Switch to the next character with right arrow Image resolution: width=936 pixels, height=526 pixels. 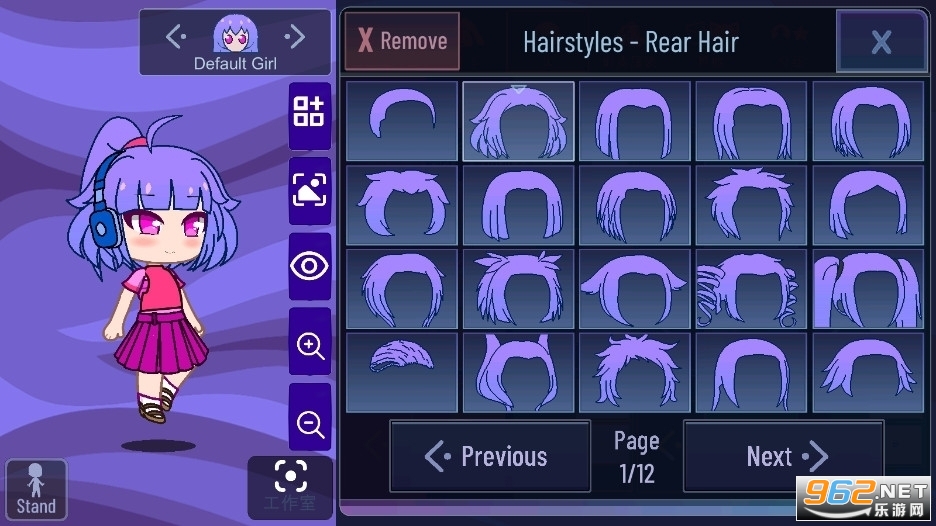(294, 37)
